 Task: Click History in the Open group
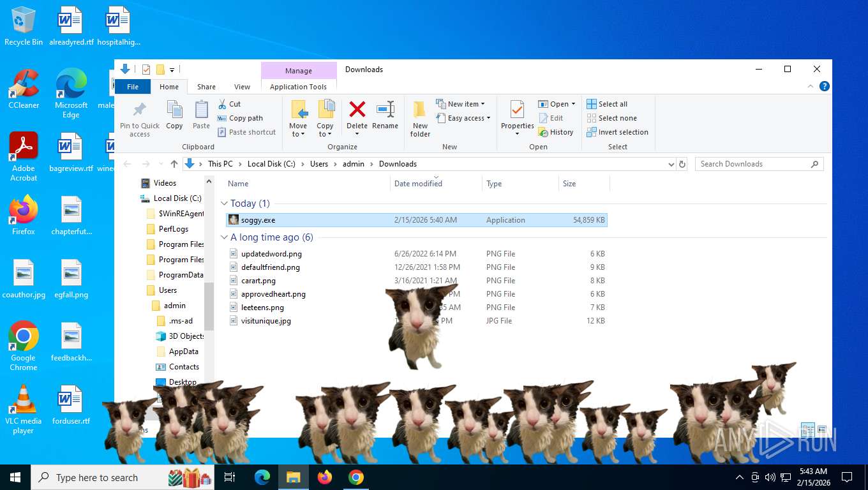click(556, 132)
